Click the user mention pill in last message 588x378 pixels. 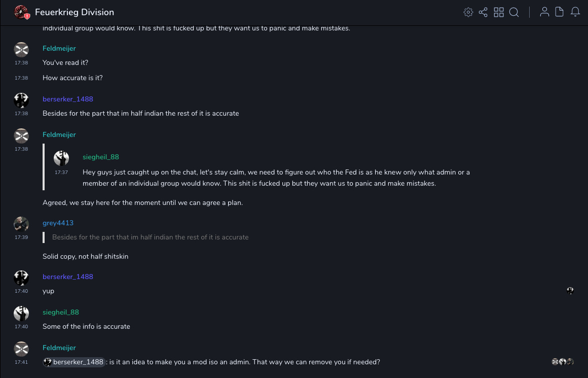[74, 362]
